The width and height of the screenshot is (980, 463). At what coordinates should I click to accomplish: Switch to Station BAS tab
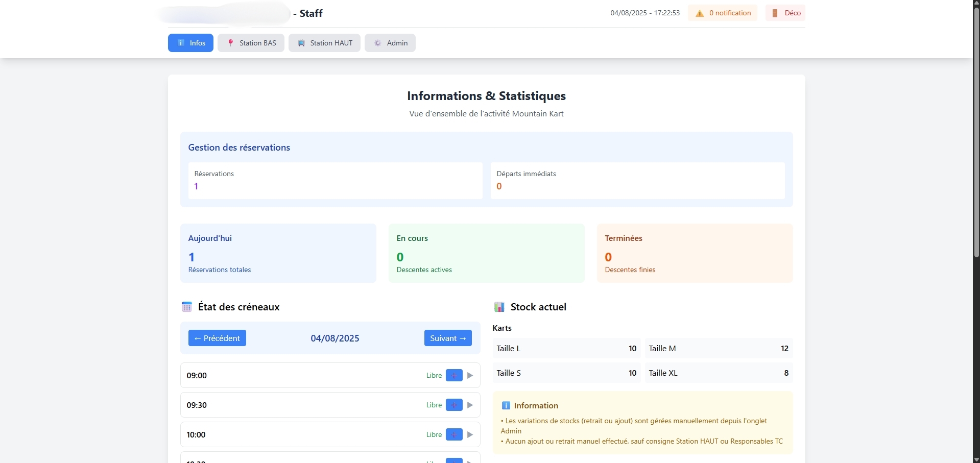tap(251, 43)
